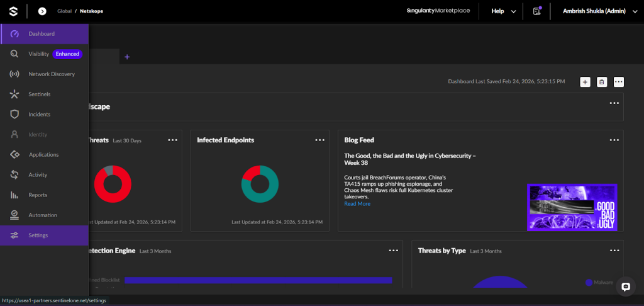The height and width of the screenshot is (306, 644).
Task: Click the Identity person icon
Action: 14,135
